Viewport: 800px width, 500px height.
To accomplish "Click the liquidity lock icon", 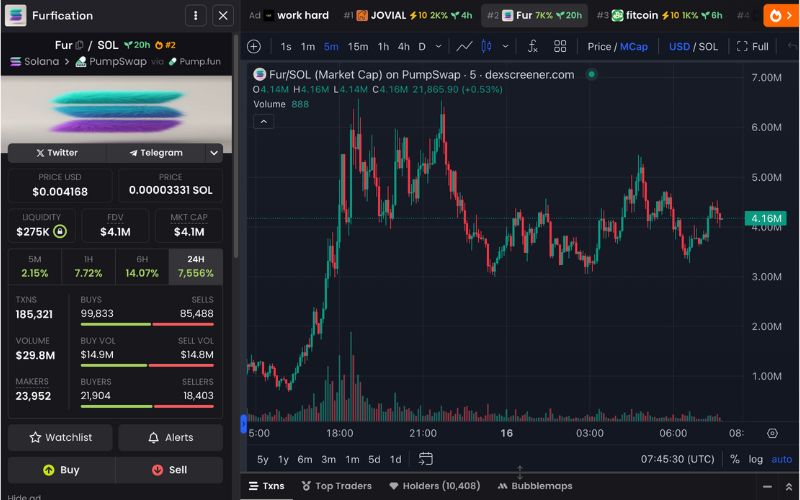I will 60,231.
